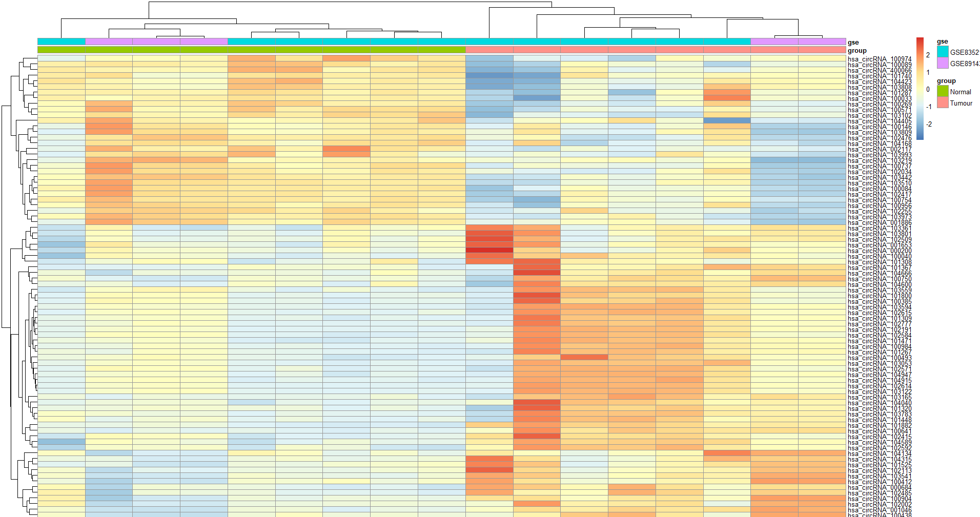
Task: Click row label hsa_circRNA_104134
Action: coord(880,454)
